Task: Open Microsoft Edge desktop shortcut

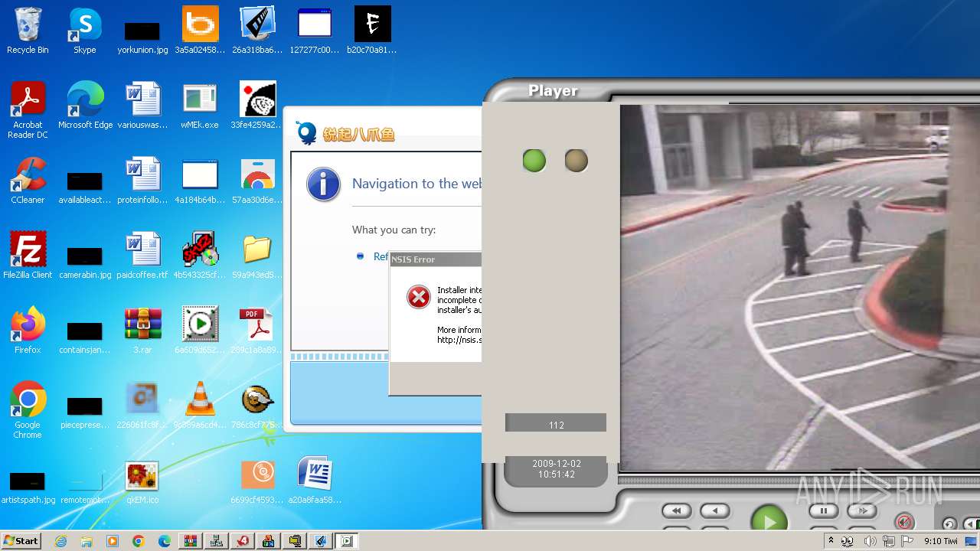Action: coord(85,106)
